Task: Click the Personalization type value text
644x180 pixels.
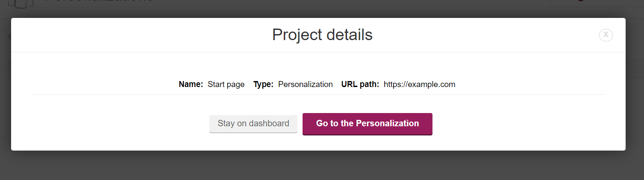Action: point(306,84)
